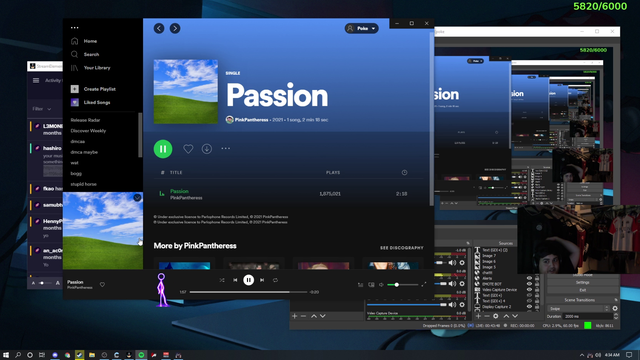This screenshot has height=360, width=640.
Task: Toggle visibility of Video Capture Device source
Action: 529,290
